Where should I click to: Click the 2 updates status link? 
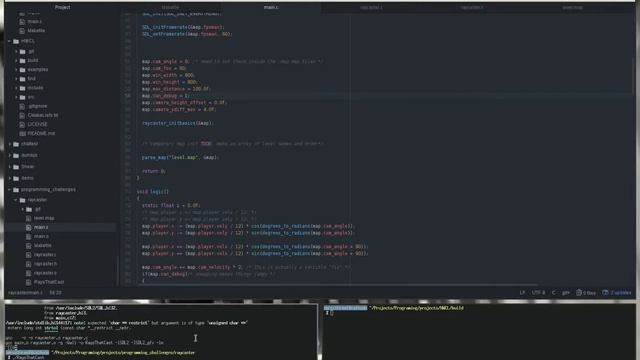pyautogui.click(x=617, y=293)
